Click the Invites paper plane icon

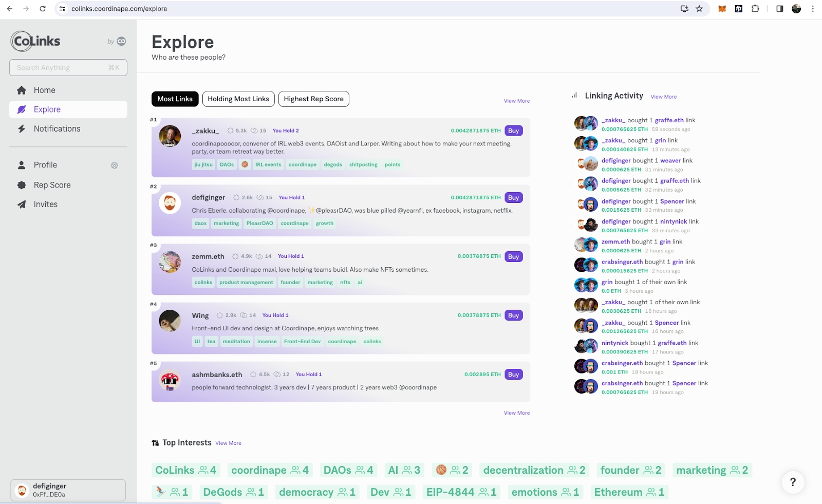click(x=22, y=204)
